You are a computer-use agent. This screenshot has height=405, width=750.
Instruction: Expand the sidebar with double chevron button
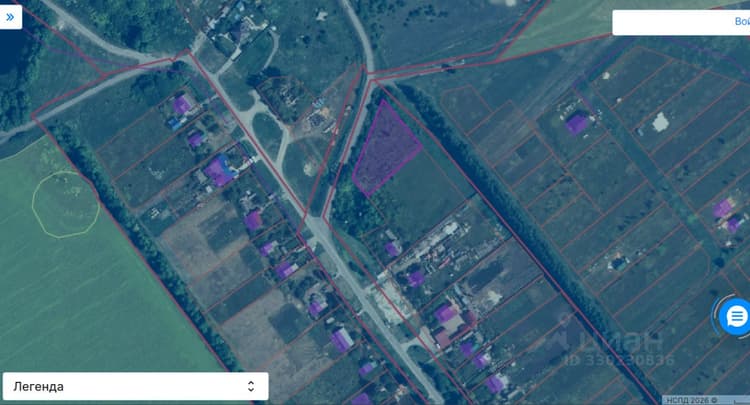click(10, 18)
